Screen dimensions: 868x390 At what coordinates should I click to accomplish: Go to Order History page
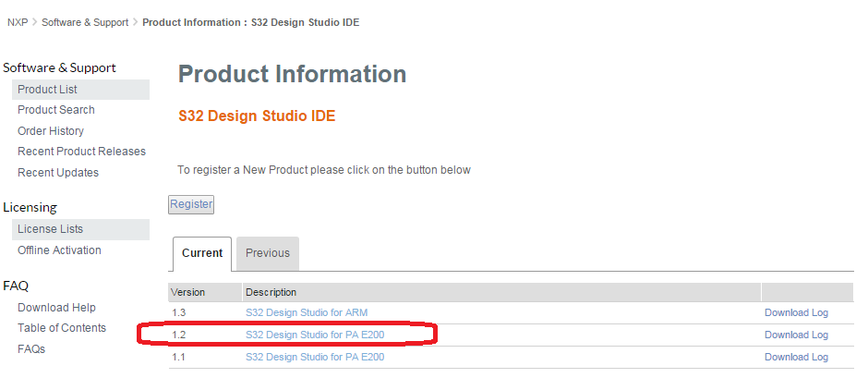point(51,131)
